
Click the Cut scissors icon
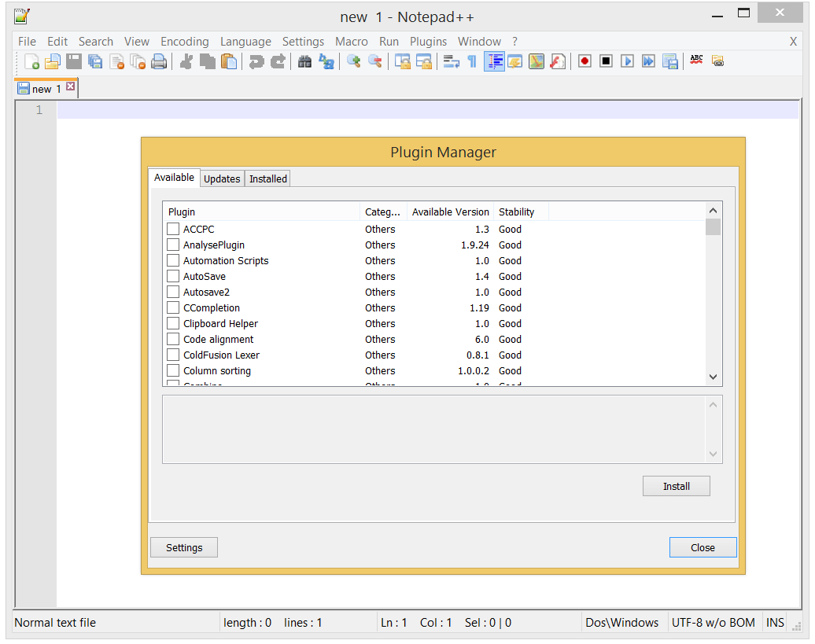186,61
